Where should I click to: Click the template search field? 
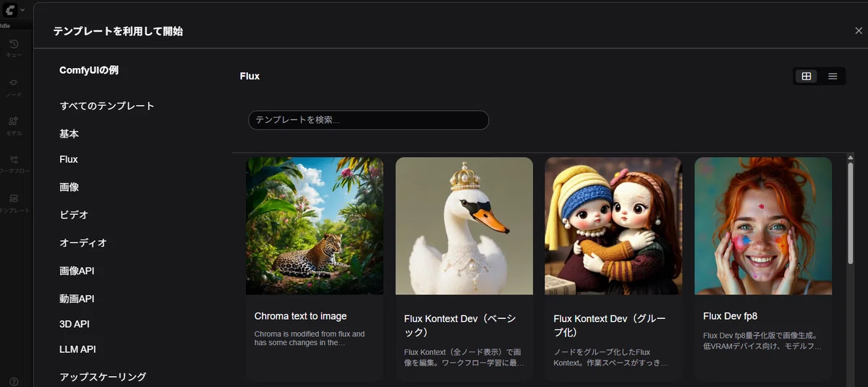(368, 120)
